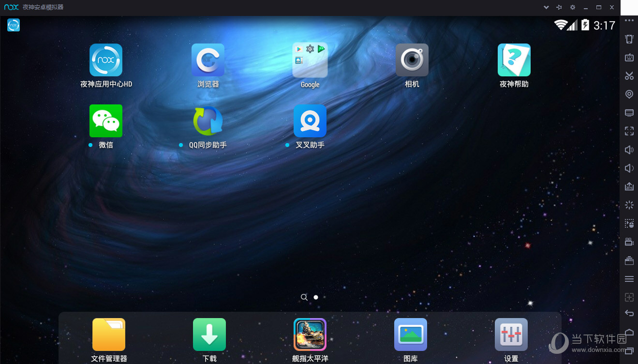Click the shake device icon in sidebar
The image size is (638, 364).
[x=629, y=39]
